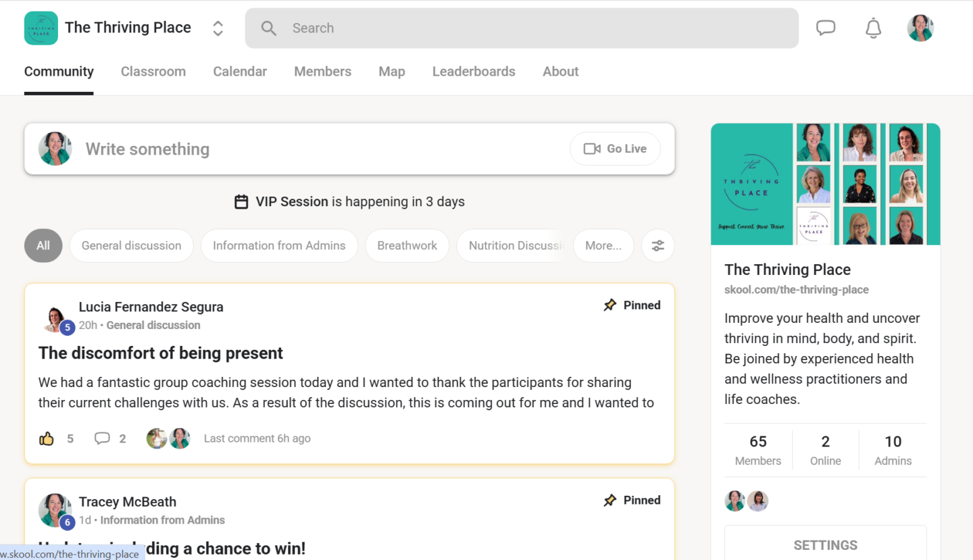
Task: Select the All category filter
Action: pos(43,246)
